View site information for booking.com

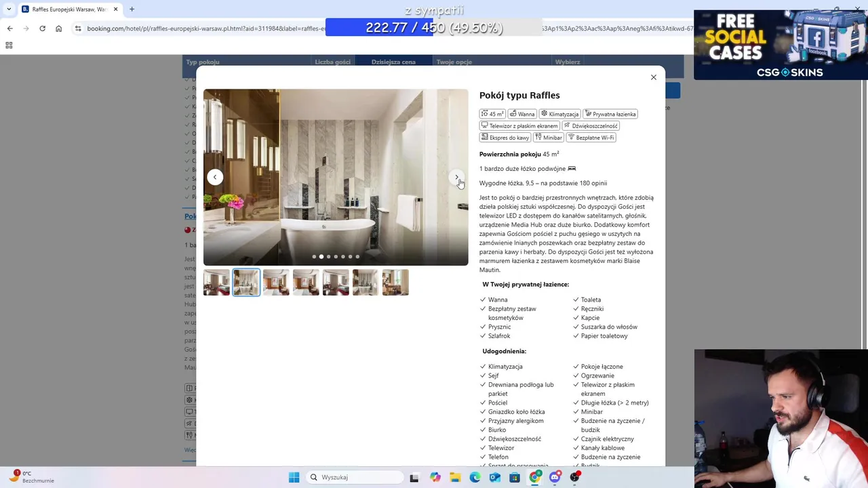[78, 28]
